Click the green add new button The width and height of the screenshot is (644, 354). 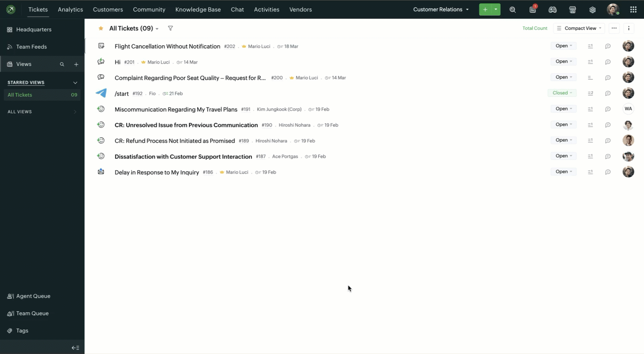tap(485, 9)
